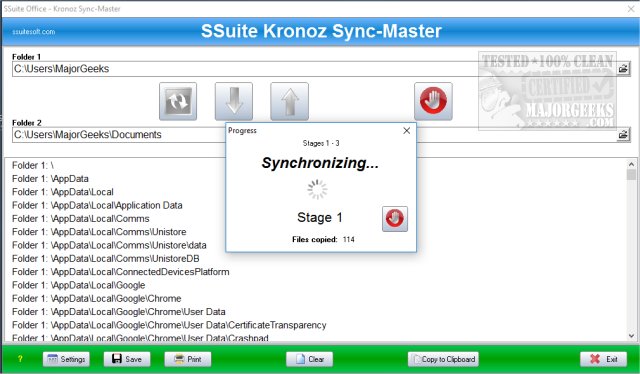Click the down arrow sync icon

(x=234, y=101)
